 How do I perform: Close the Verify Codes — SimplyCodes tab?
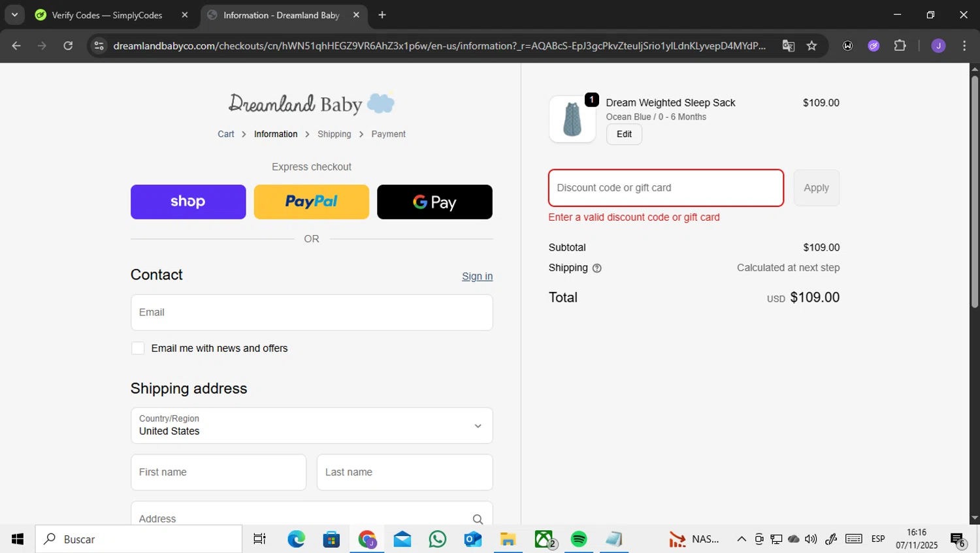click(x=185, y=15)
